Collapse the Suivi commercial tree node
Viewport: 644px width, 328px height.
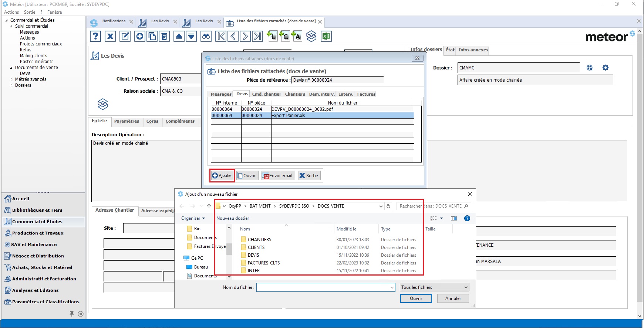coord(11,26)
